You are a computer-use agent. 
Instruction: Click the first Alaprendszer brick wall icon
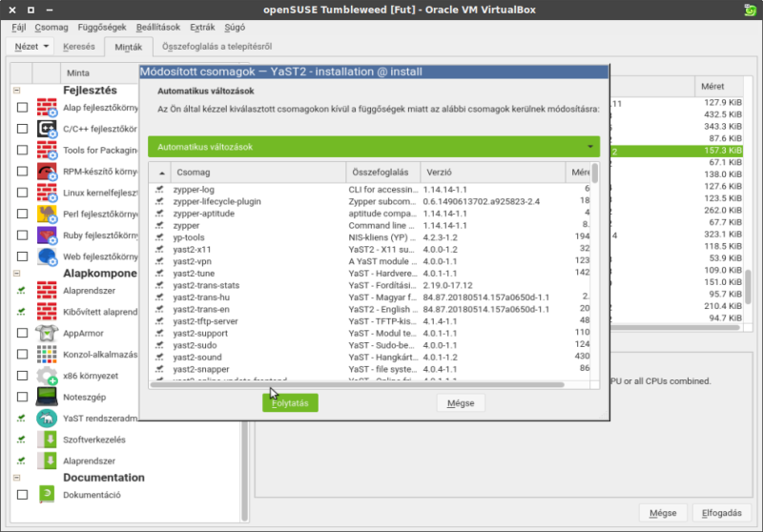(x=47, y=291)
